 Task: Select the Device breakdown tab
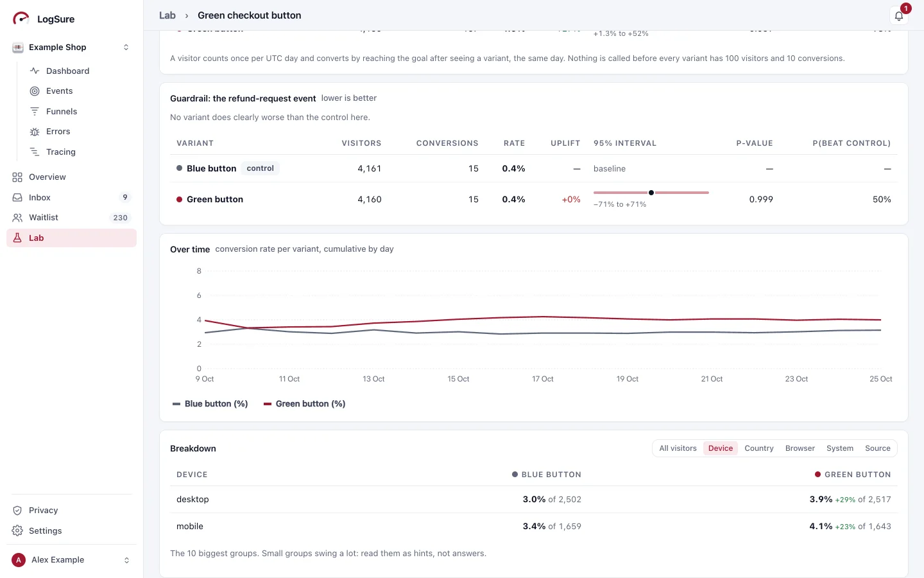coord(721,448)
